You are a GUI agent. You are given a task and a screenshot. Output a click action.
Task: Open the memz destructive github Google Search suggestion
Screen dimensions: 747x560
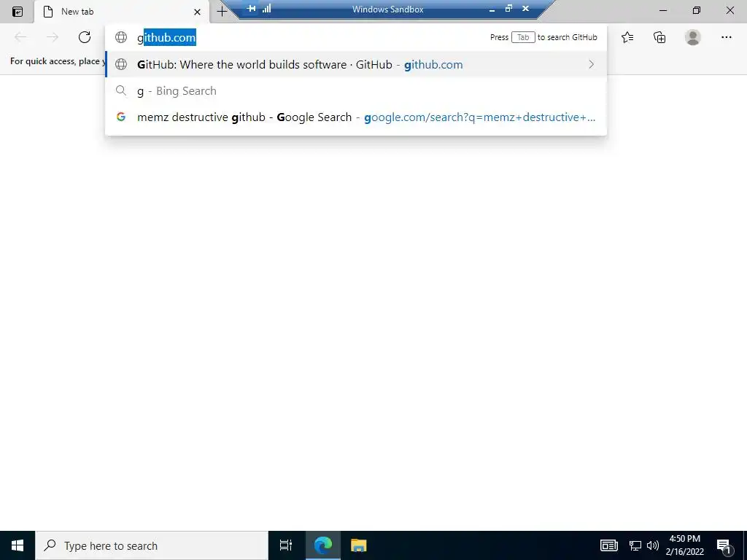(356, 117)
